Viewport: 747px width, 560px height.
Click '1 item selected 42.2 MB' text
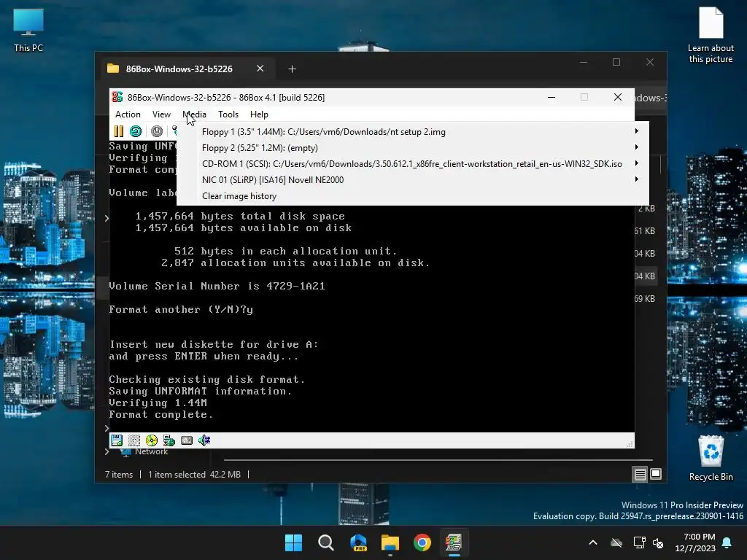[x=194, y=474]
